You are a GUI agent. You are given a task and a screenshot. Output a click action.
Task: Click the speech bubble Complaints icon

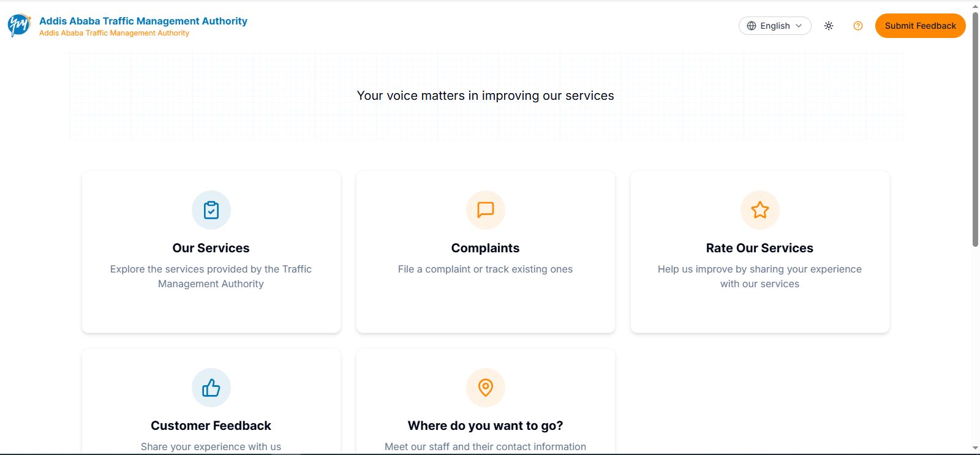coord(486,210)
